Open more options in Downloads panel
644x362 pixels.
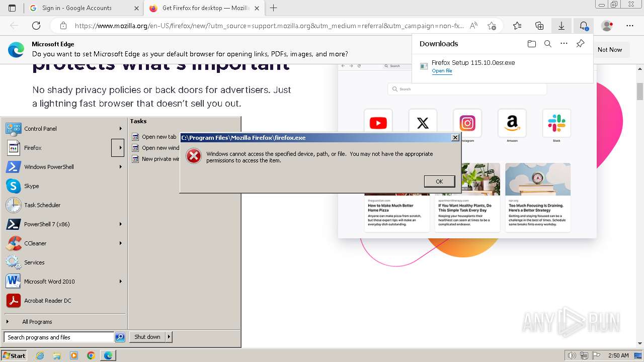pyautogui.click(x=564, y=44)
